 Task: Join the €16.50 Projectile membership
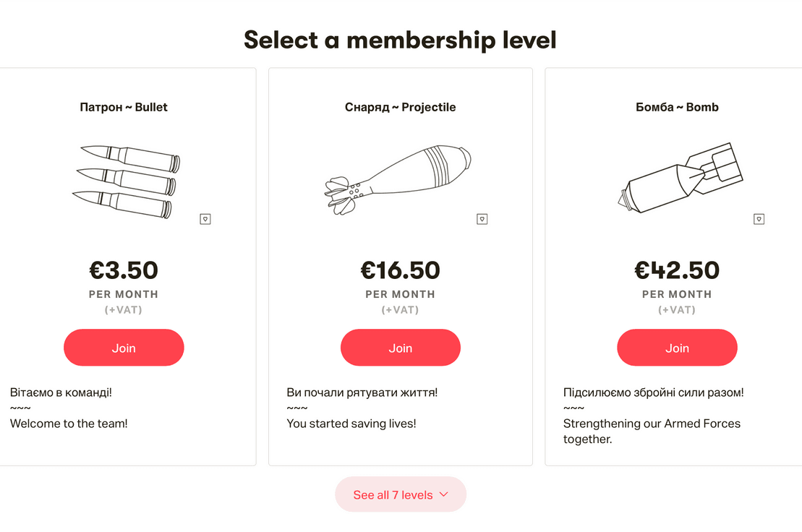click(401, 348)
